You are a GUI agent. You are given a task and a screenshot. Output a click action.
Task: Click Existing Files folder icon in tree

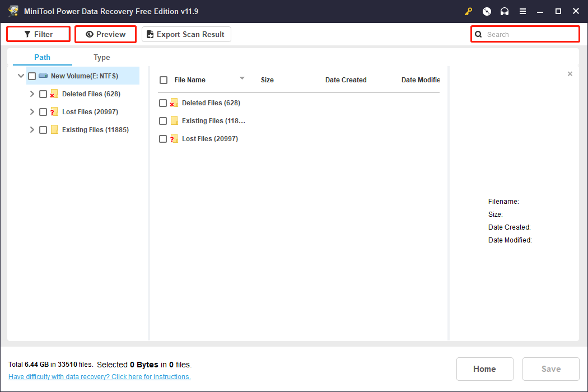(54, 130)
